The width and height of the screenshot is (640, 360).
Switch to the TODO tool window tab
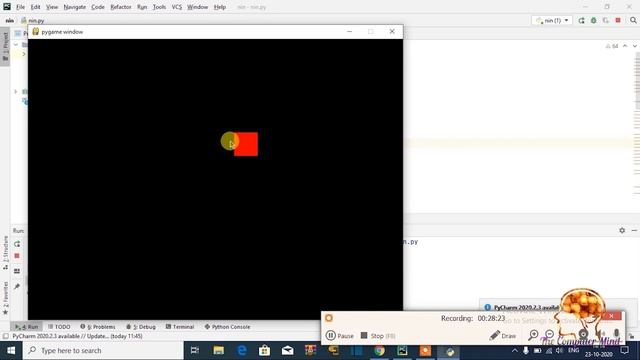click(x=59, y=327)
